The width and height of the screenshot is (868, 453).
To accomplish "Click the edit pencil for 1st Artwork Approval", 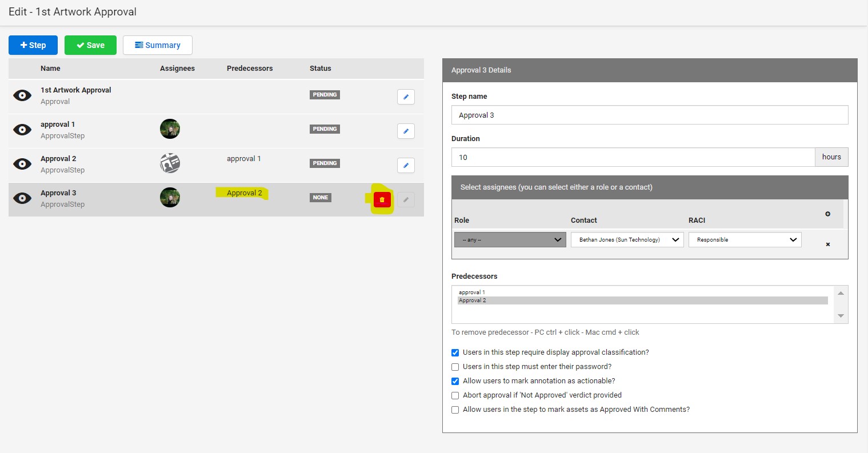I will click(406, 97).
